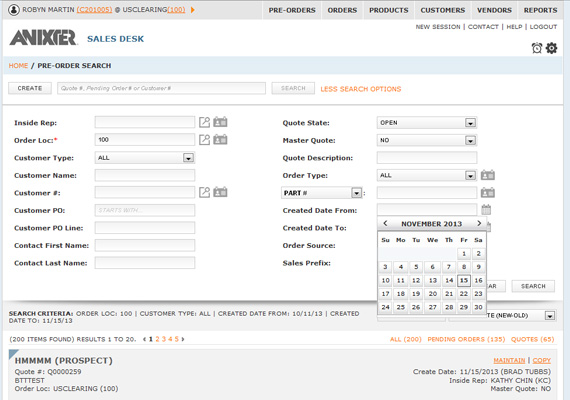This screenshot has height=400, width=570.
Task: Open the CUSTOMERS menu
Action: click(x=443, y=10)
